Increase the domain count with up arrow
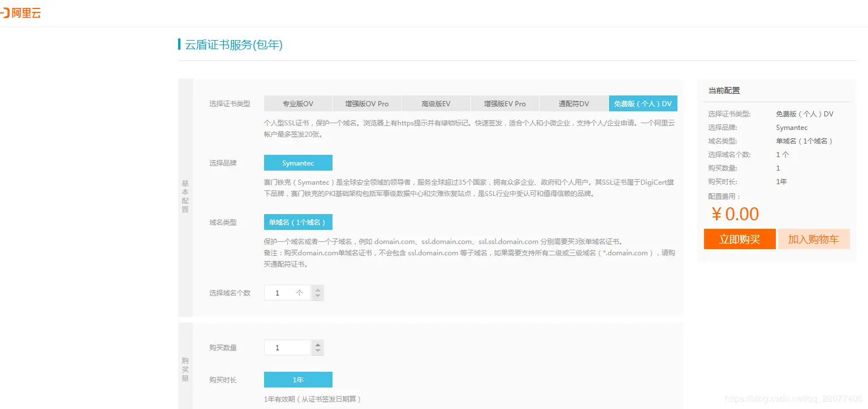The height and width of the screenshot is (409, 868). (x=317, y=289)
